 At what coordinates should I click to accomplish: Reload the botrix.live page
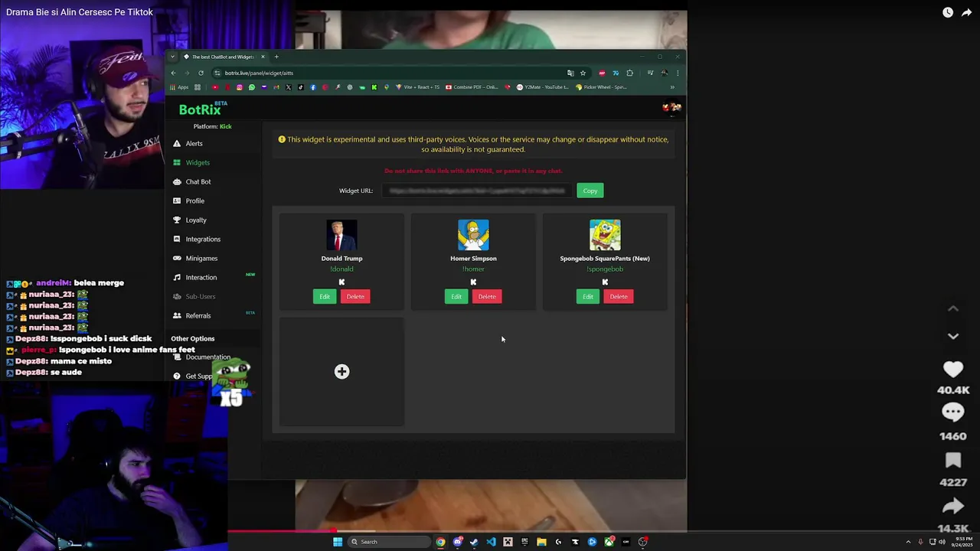201,73
